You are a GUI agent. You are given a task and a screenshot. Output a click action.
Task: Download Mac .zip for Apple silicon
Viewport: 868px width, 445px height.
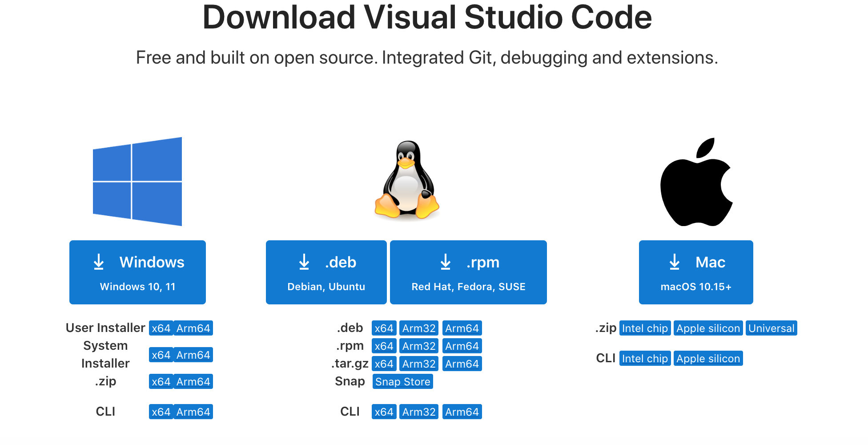coord(708,328)
